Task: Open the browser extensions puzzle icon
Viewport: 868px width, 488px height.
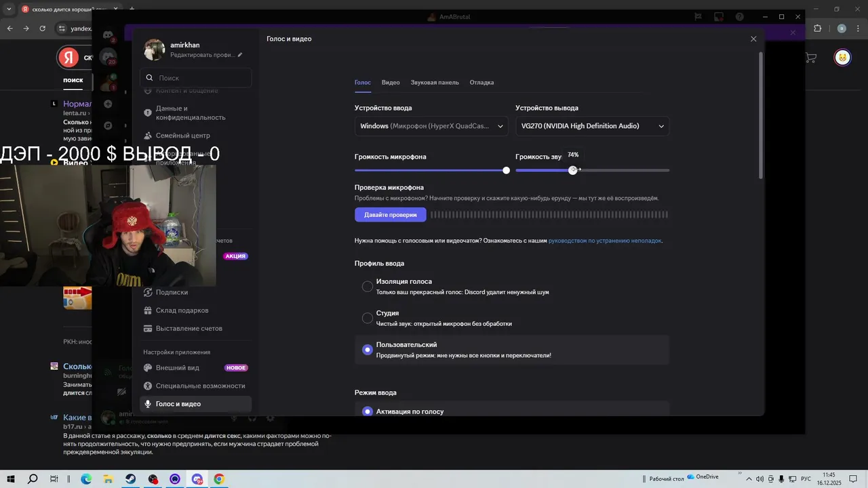Action: coord(818,28)
